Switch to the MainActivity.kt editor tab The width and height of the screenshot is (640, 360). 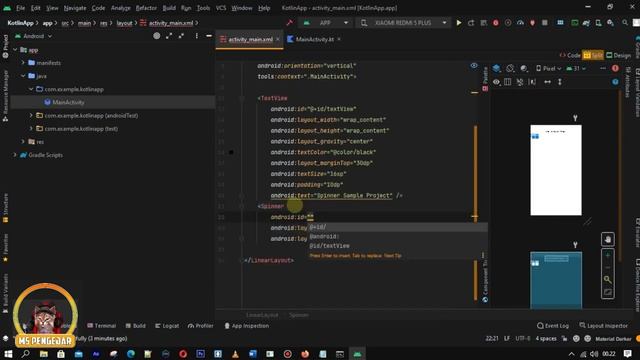pos(314,39)
